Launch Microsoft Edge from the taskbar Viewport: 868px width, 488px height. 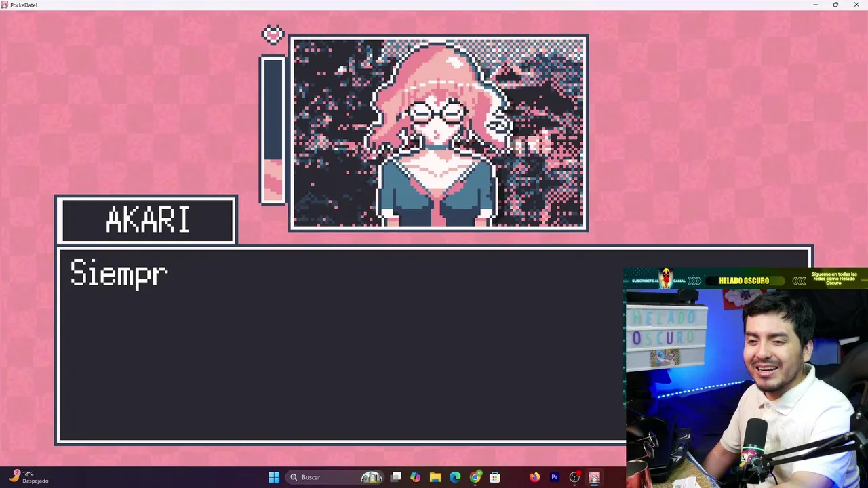tap(455, 477)
